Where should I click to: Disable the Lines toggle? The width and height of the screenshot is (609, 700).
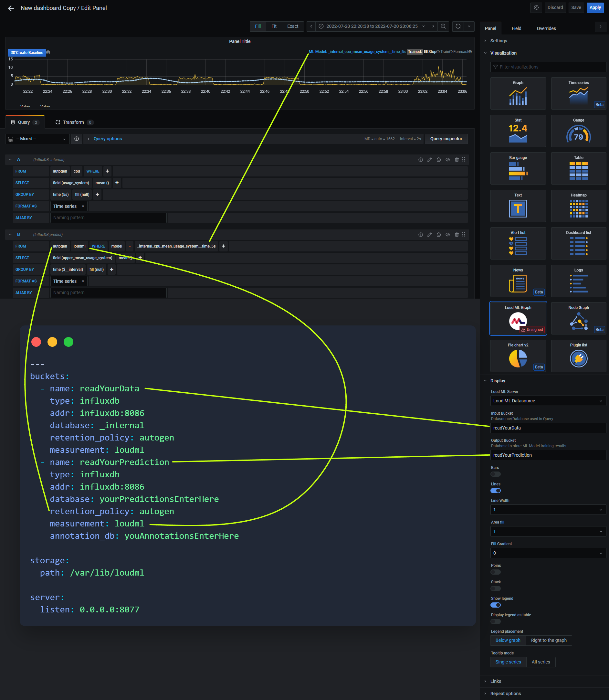click(496, 490)
